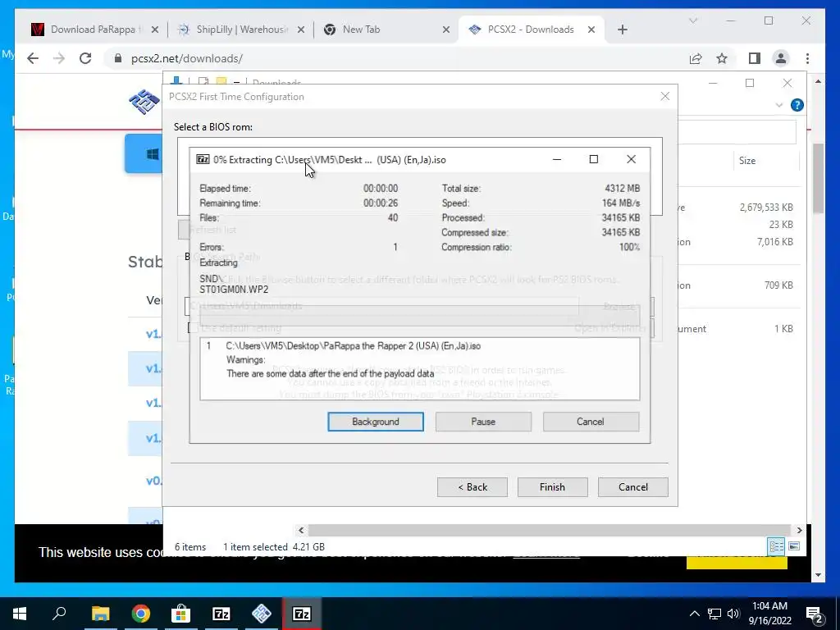The width and height of the screenshot is (840, 630).
Task: Show hidden tray icons
Action: click(694, 614)
